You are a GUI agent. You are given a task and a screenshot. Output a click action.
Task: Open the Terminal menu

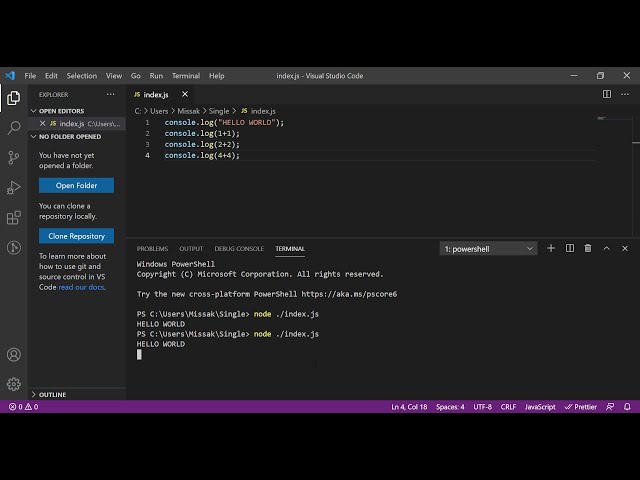tap(186, 76)
